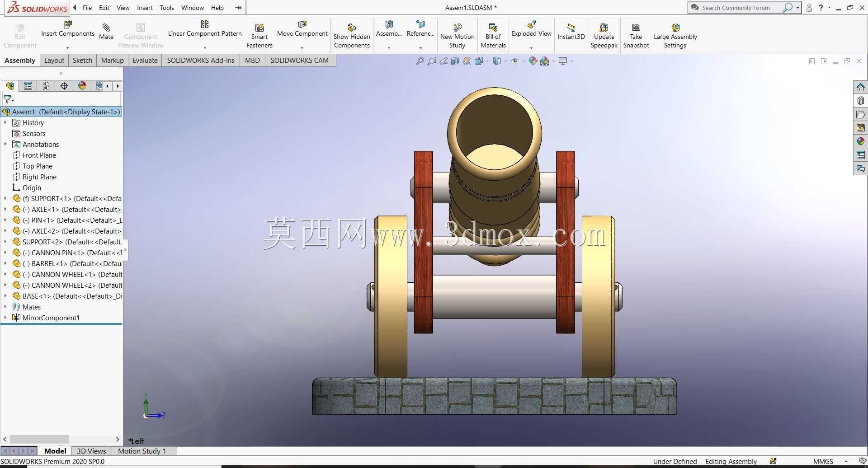
Task: Open the DimXpertManager crosshair tab
Action: [64, 86]
